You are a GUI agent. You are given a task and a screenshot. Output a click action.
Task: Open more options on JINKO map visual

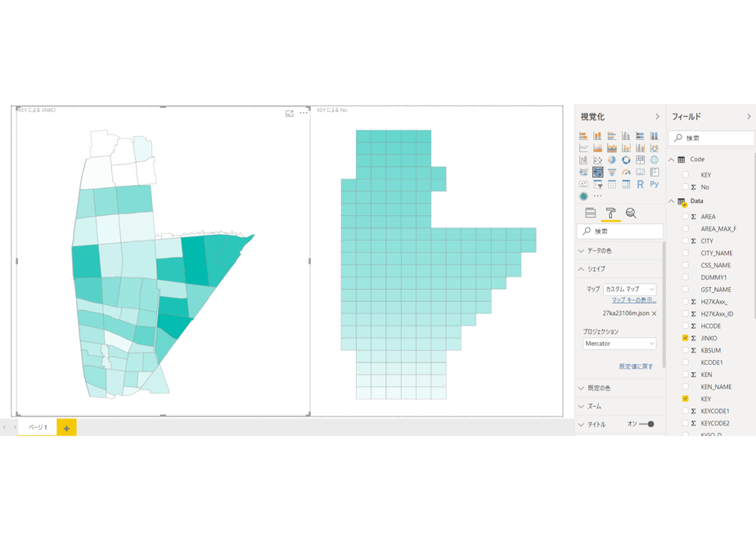pos(304,113)
